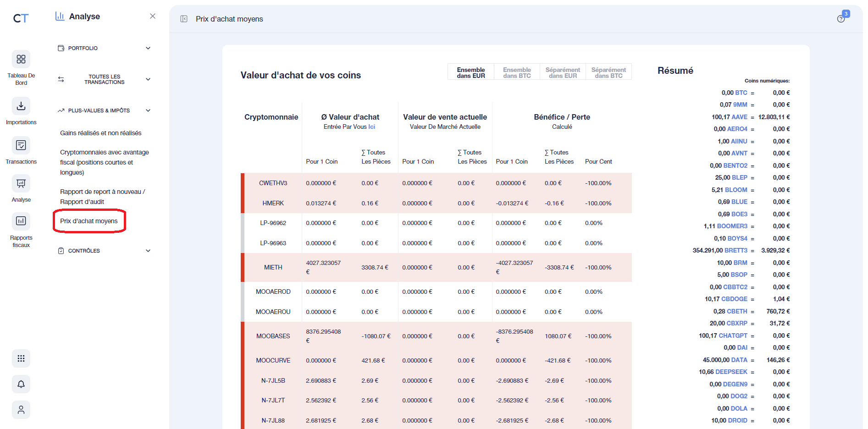The image size is (868, 429).
Task: Open the apps grid icon at bottom left
Action: 21,358
